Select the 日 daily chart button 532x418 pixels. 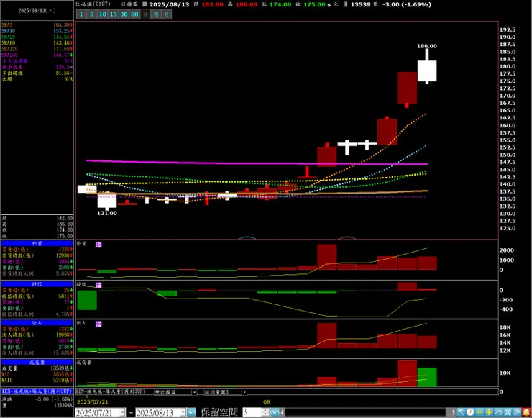tap(145, 14)
